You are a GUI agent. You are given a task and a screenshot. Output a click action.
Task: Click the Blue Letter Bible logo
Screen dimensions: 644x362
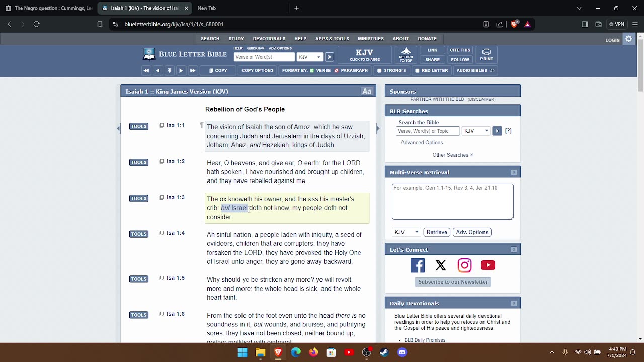pyautogui.click(x=185, y=54)
